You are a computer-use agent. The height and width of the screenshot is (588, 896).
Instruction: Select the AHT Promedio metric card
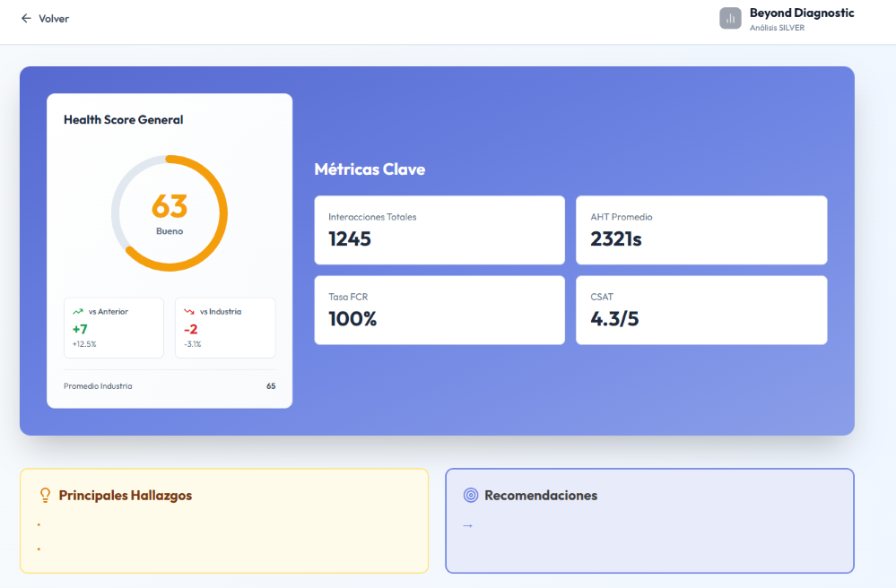(701, 230)
